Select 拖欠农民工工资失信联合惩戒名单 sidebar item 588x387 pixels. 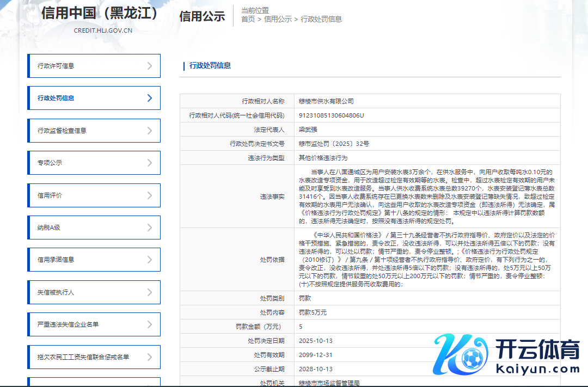[83, 357]
